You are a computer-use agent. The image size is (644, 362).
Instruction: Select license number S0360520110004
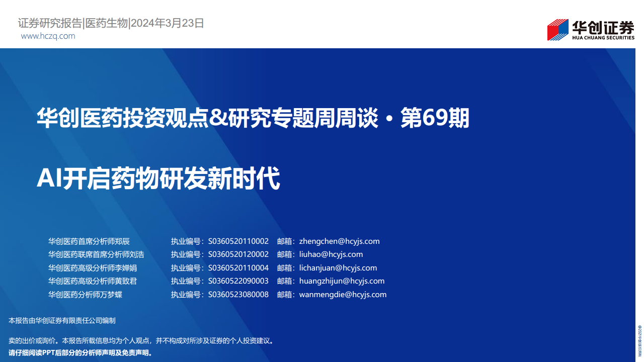(238, 268)
